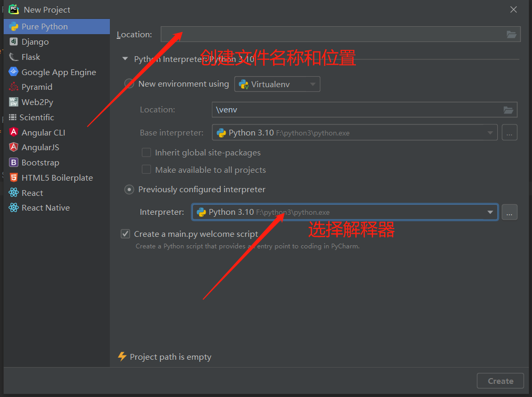Viewport: 532px width, 397px height.
Task: Click the HTML5 Boilerplate icon
Action: pos(14,177)
